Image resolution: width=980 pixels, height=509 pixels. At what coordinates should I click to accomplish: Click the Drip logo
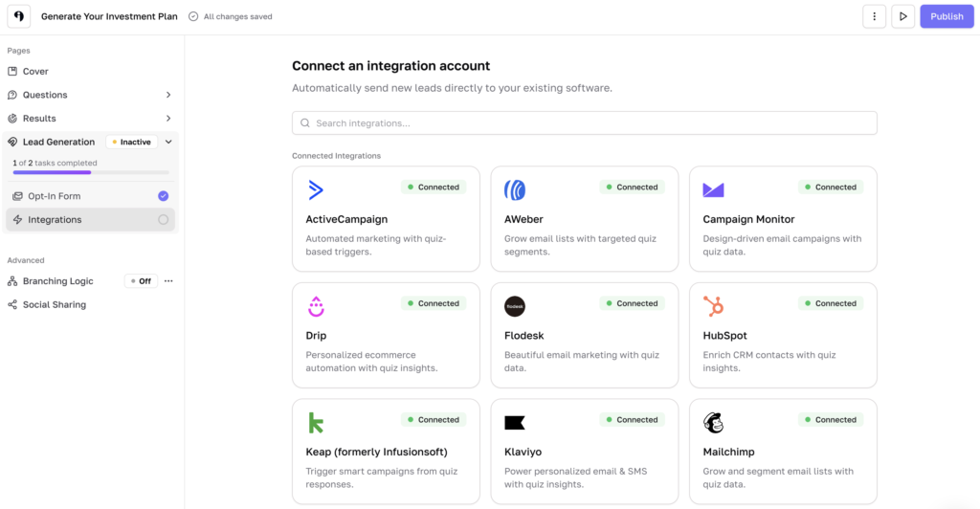pos(316,306)
